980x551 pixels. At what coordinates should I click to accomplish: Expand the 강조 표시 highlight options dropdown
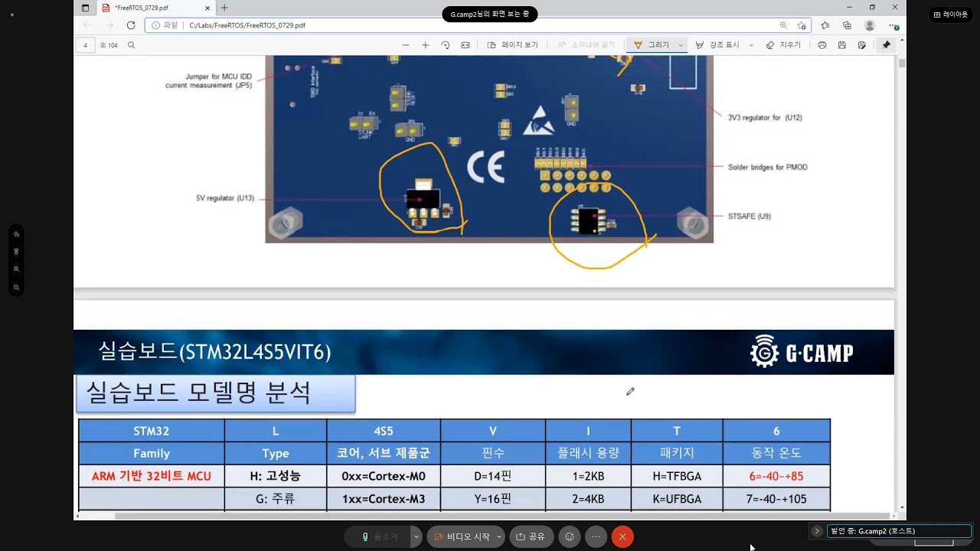coord(751,45)
